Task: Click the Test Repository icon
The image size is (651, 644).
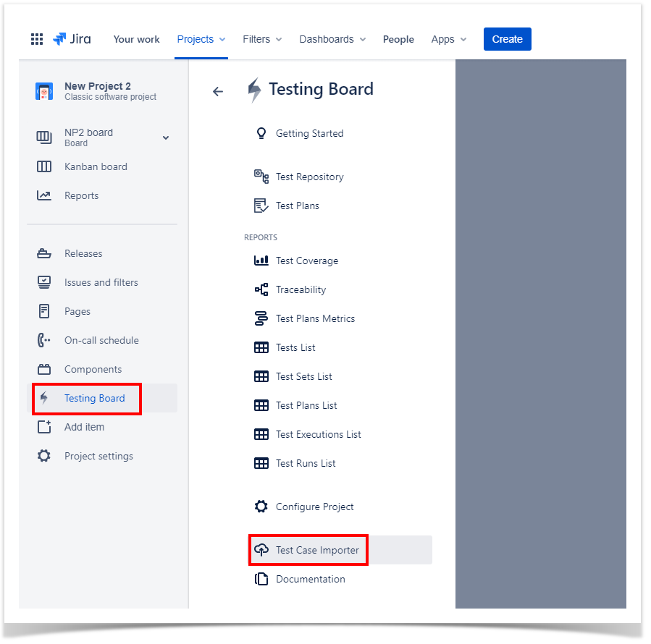Action: tap(261, 177)
